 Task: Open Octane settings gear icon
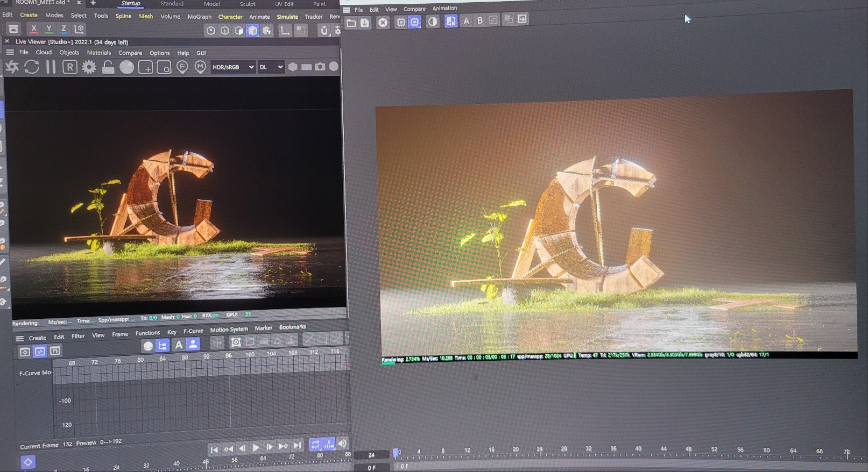coord(89,67)
